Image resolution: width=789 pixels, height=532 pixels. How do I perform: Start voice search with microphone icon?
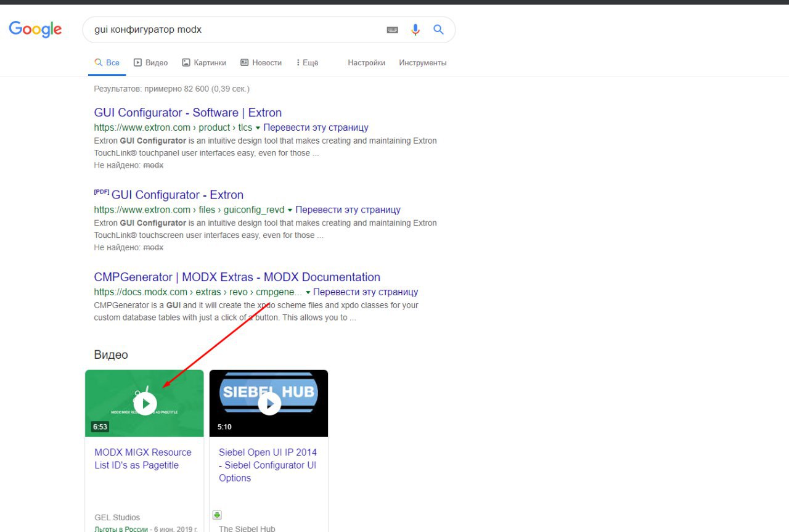click(x=415, y=30)
